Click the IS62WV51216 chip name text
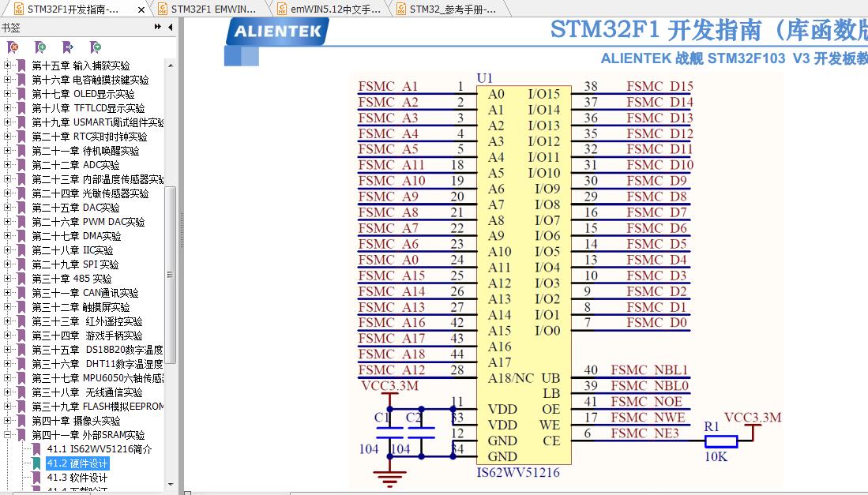Viewport: 868px width, 495px height. [518, 472]
